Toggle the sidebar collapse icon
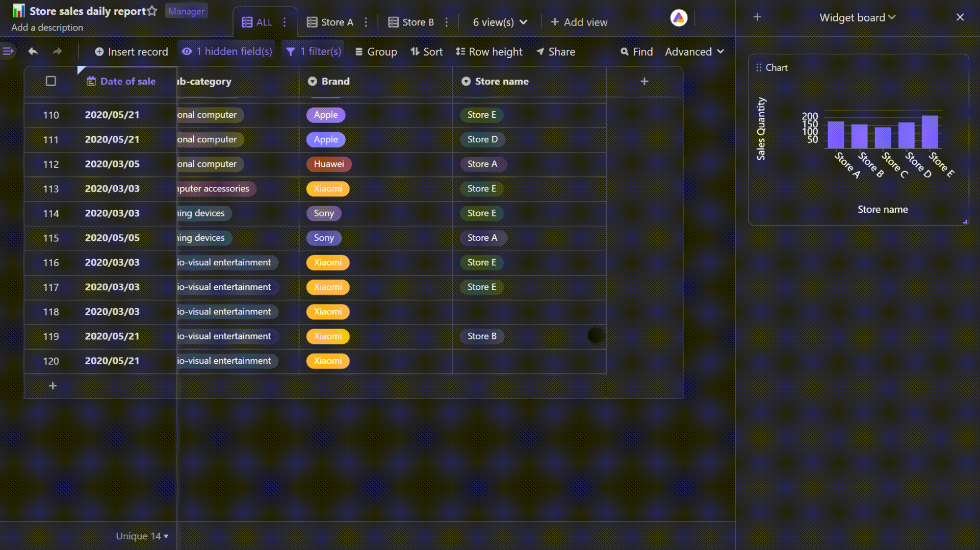The height and width of the screenshot is (550, 980). point(8,51)
